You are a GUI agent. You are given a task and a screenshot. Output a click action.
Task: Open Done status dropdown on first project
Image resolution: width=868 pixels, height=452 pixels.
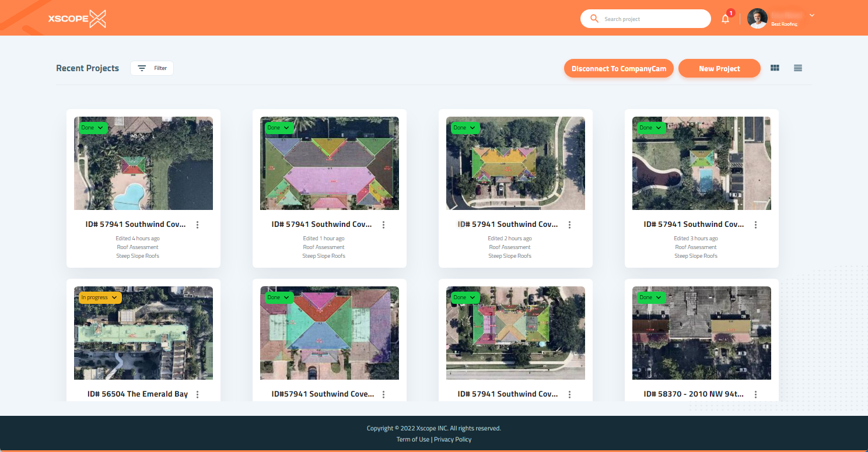(x=92, y=128)
